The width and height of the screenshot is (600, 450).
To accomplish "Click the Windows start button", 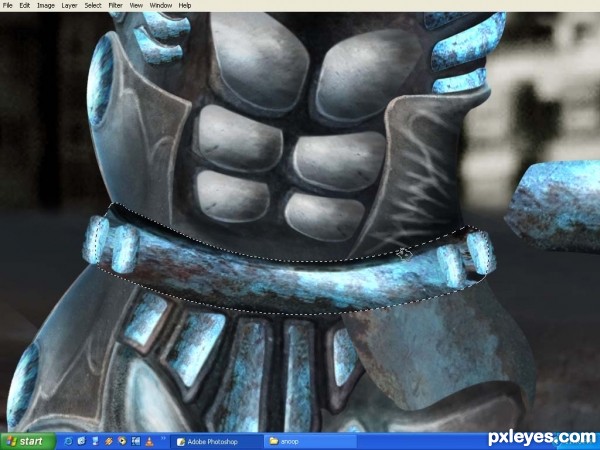I will [x=28, y=441].
